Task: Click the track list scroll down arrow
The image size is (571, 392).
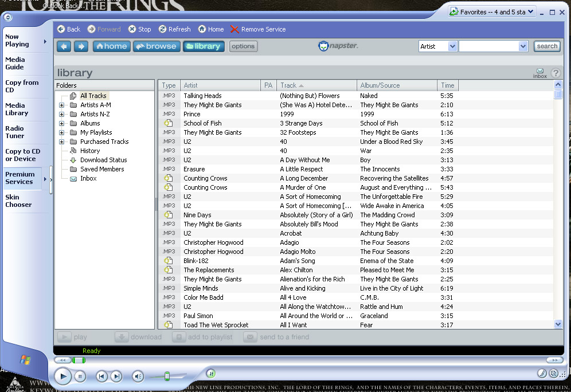Action: pyautogui.click(x=558, y=324)
